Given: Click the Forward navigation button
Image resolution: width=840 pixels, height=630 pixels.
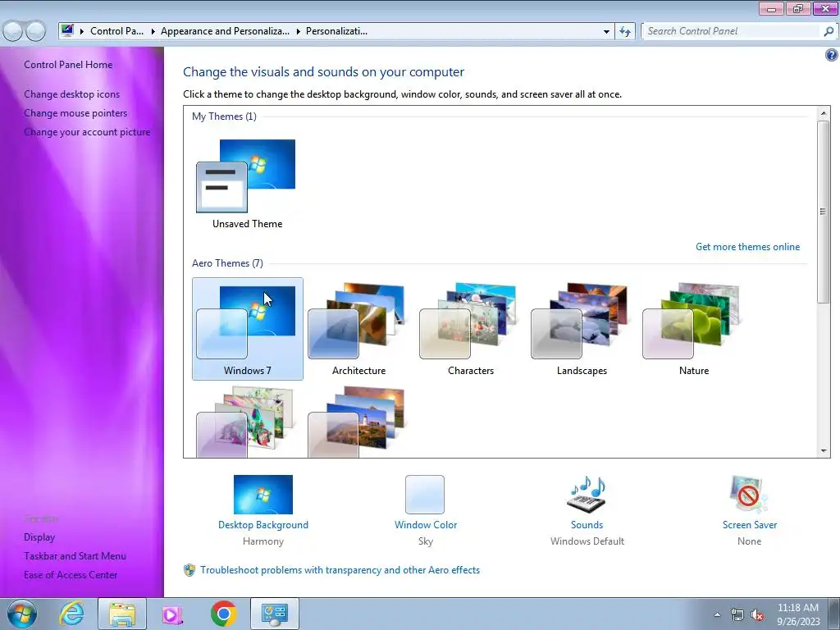Looking at the screenshot, I should (x=35, y=31).
